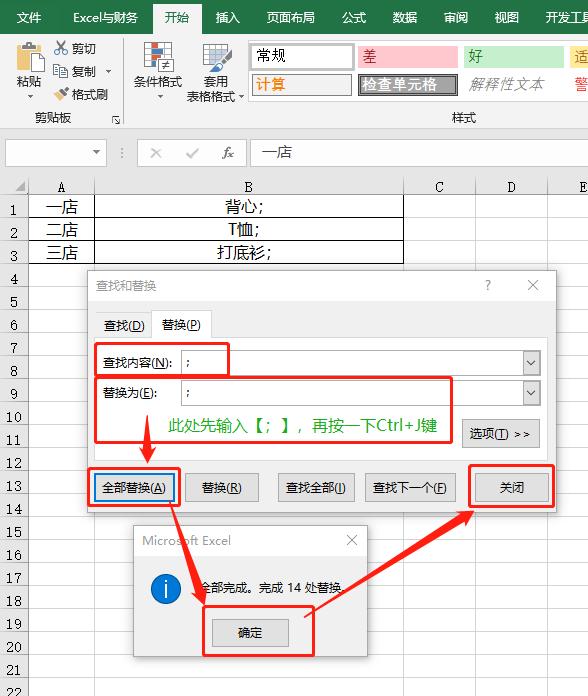The image size is (588, 696).
Task: Expand the Copy dropdown arrow
Action: [109, 71]
